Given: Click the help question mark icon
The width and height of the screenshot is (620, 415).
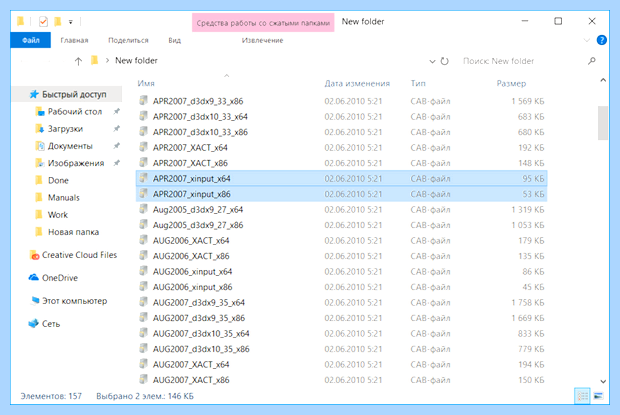Looking at the screenshot, I should [x=601, y=40].
